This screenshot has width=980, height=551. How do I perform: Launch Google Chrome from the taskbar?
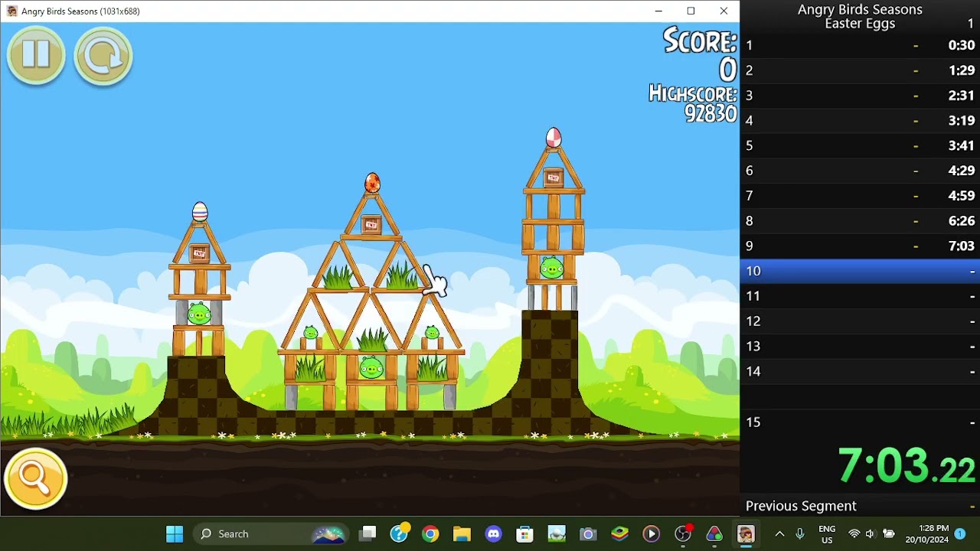pyautogui.click(x=430, y=534)
